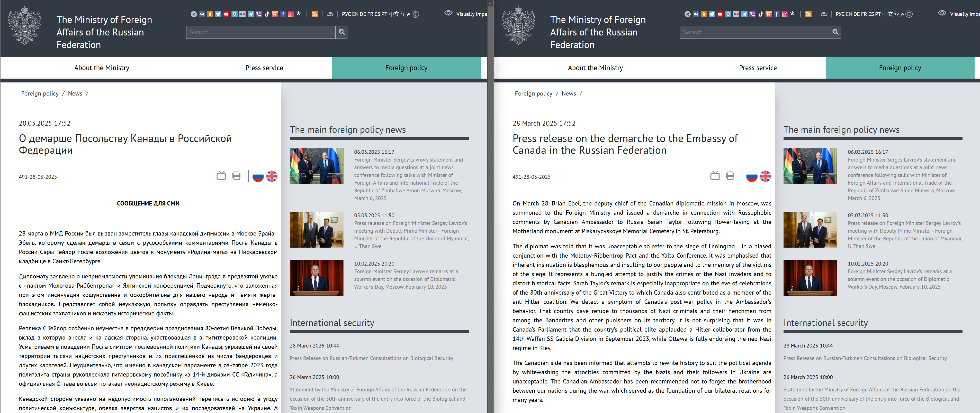Click the sitemap icon in the left window
980x413 pixels.
point(330,14)
